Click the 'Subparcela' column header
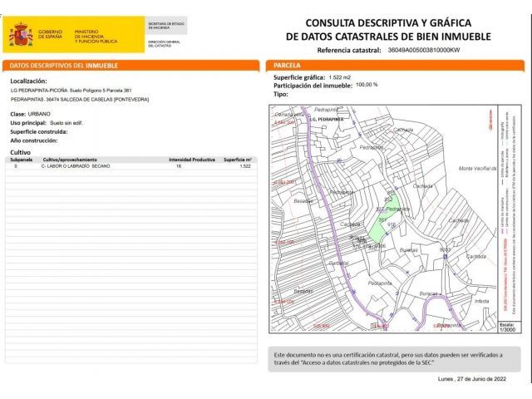Image resolution: width=532 pixels, height=399 pixels. pos(22,160)
